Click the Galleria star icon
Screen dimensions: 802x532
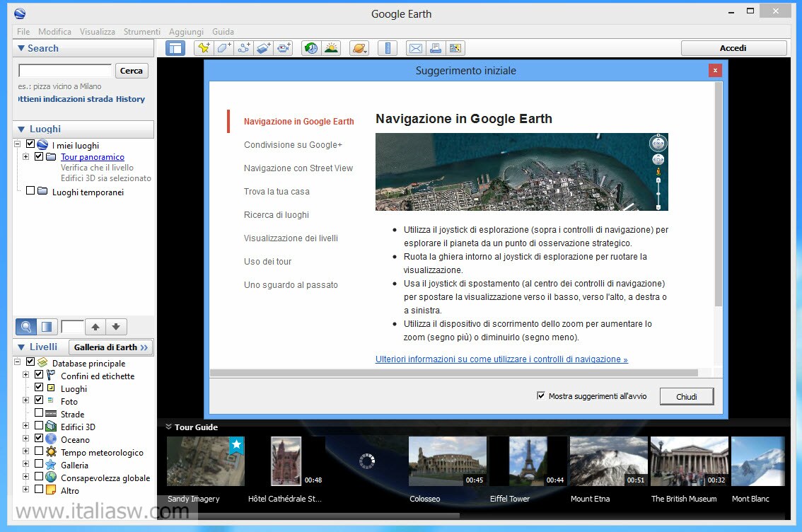click(x=51, y=465)
